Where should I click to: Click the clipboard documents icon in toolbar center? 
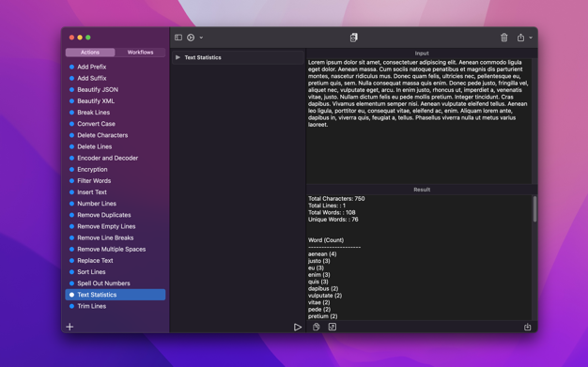353,38
